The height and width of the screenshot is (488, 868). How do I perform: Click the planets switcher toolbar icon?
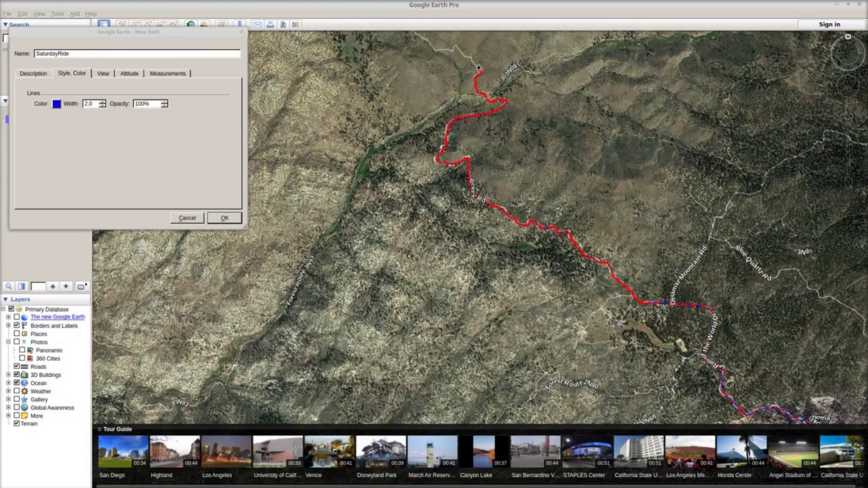[220, 24]
